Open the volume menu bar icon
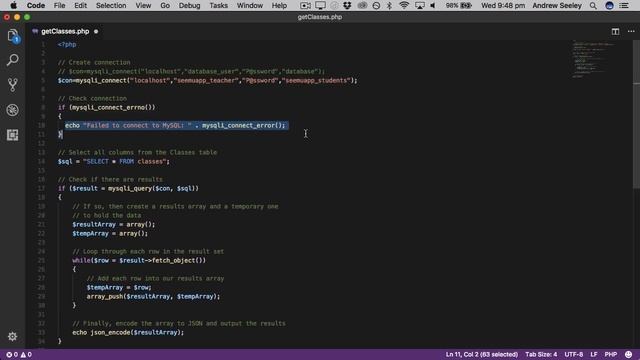Image resolution: width=640 pixels, height=360 pixels. coord(433,6)
